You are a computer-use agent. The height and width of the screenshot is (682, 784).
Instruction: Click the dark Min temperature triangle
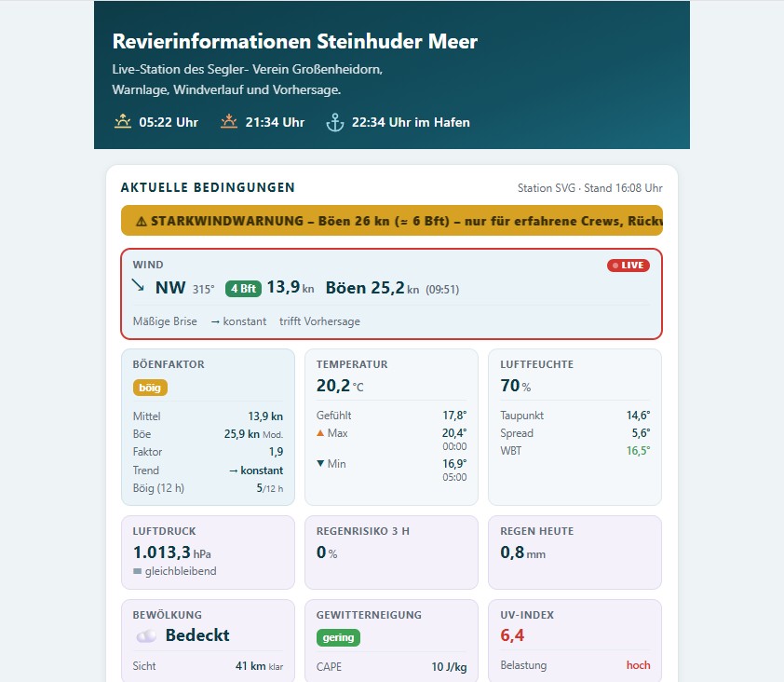pyautogui.click(x=320, y=463)
